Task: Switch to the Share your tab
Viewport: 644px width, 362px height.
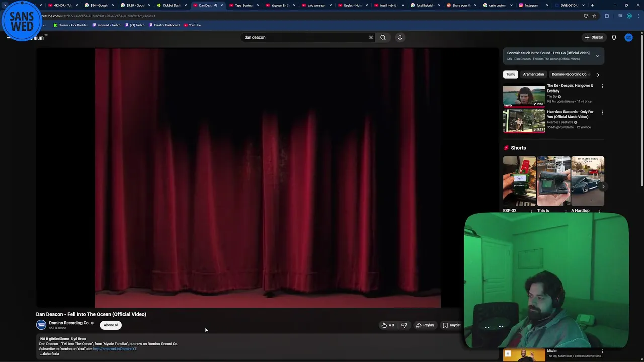Action: [461, 5]
